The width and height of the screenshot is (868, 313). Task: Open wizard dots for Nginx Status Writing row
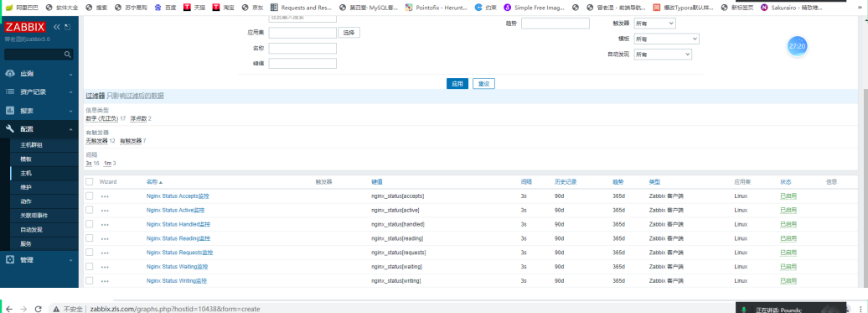pos(105,281)
